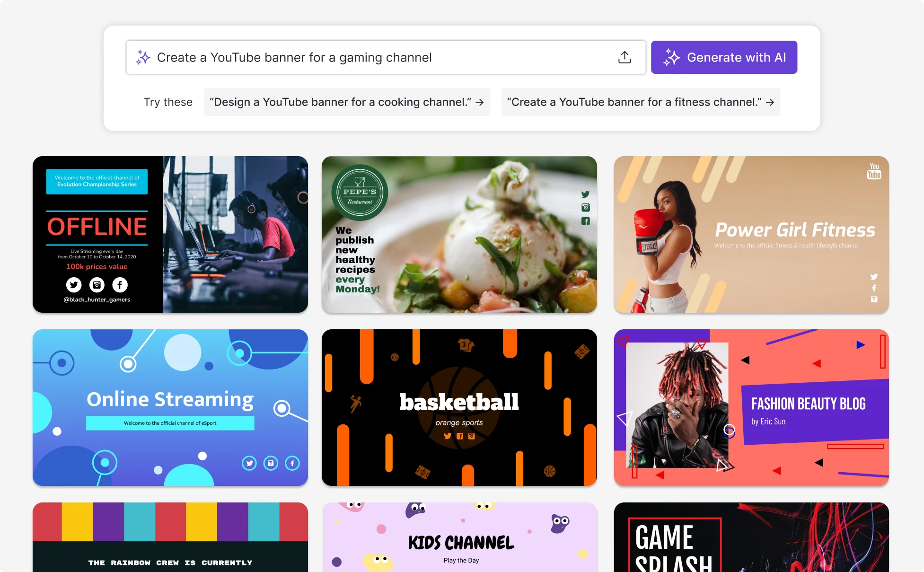Click Instagram icon on Power Girl Fitness banner

tap(874, 299)
